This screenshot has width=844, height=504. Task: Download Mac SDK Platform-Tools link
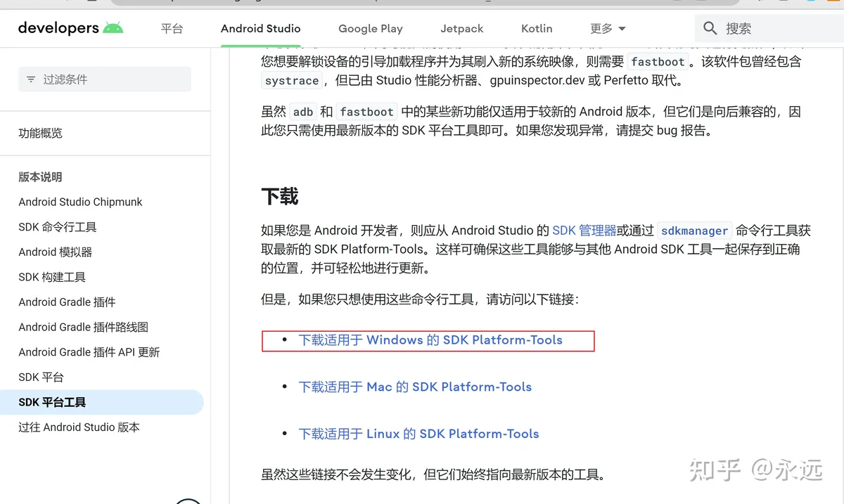click(x=415, y=387)
